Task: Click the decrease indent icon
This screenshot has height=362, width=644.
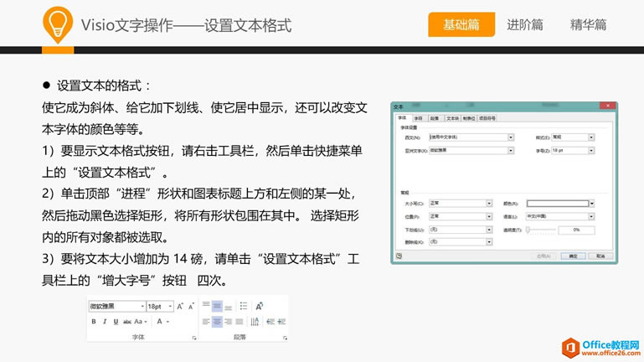Action: coord(270,321)
